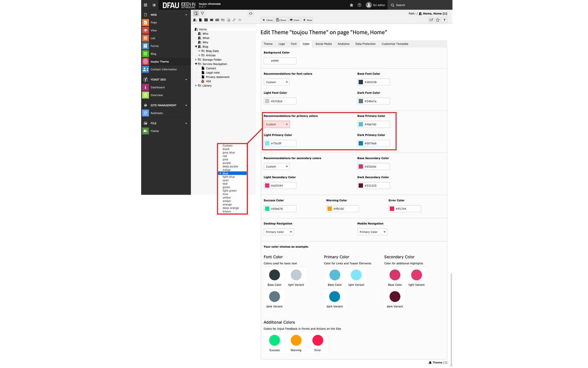Viewport: 588px width, 368px height.
Task: Open the Blog module
Action: tap(166, 54)
